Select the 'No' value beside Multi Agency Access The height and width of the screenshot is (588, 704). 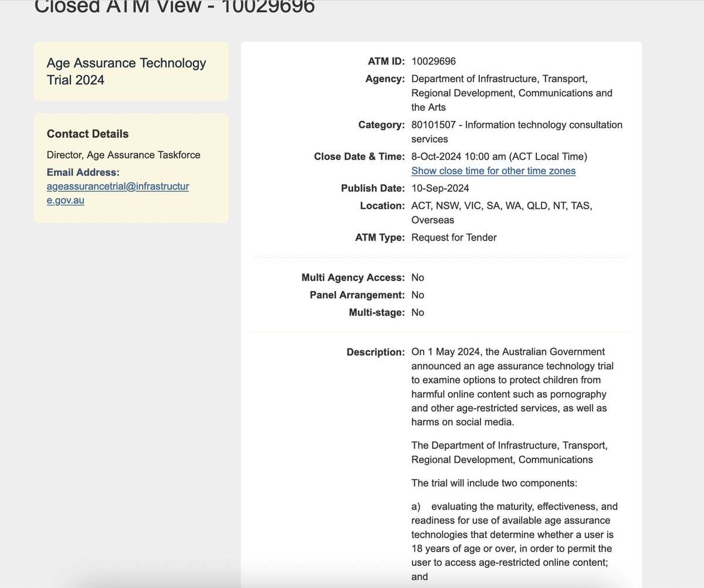(418, 278)
